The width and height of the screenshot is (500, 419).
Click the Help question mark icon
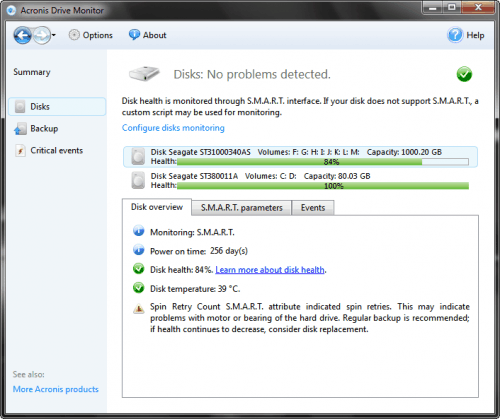pyautogui.click(x=455, y=35)
